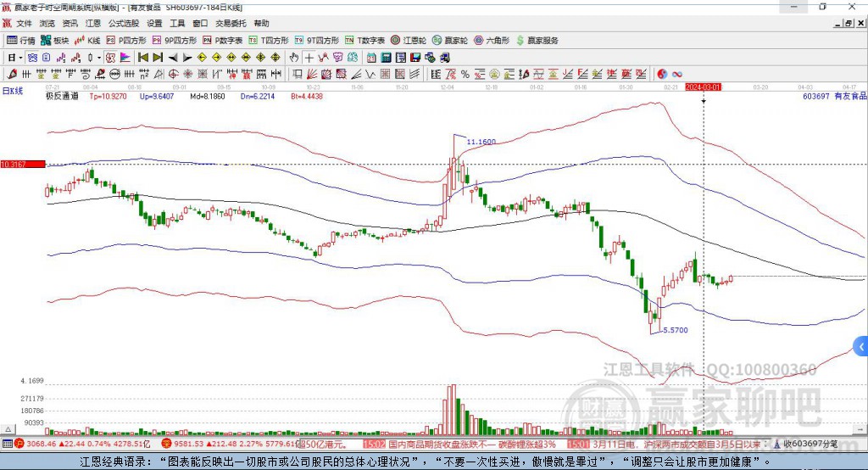The image size is (868, 470).
Task: Switch to the K线 candlestick chart
Action: (x=87, y=41)
